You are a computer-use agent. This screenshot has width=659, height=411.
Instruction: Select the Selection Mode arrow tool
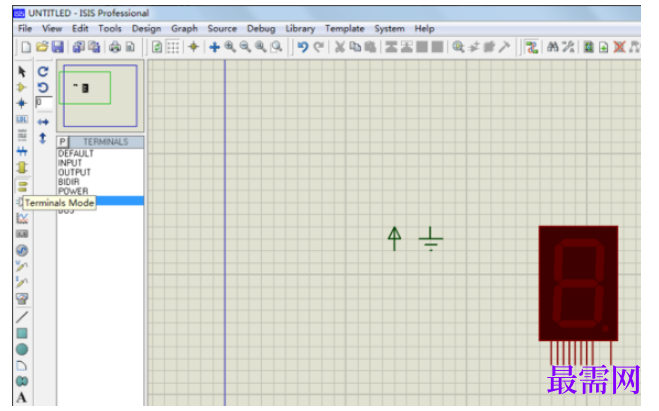[22, 71]
